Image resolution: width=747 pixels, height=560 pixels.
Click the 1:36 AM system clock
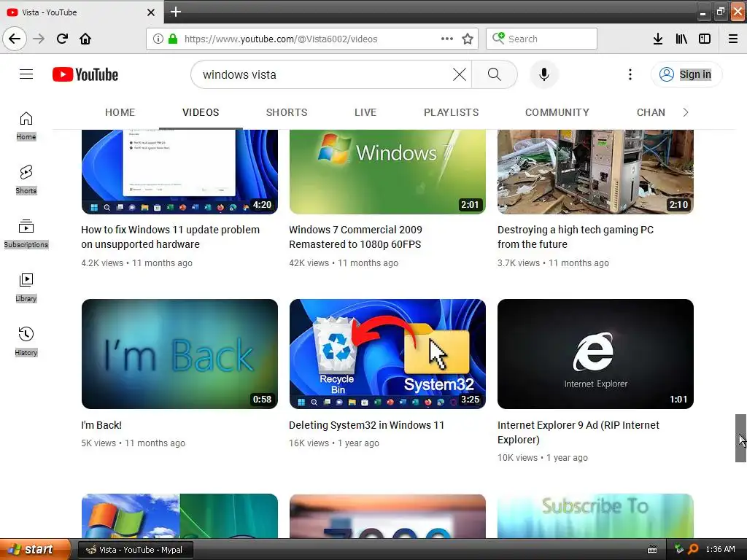[720, 549]
